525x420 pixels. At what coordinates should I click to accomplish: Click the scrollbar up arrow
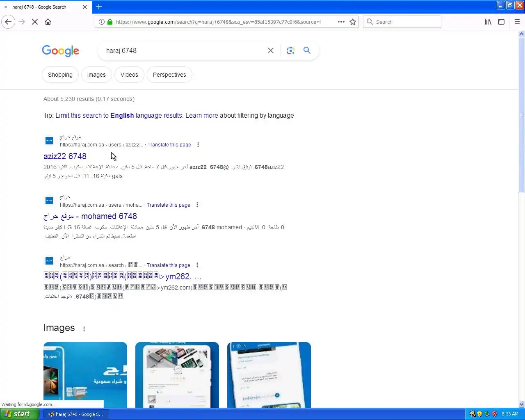[x=522, y=34]
